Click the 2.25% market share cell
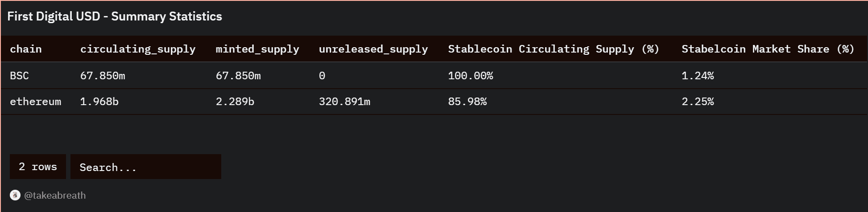This screenshot has width=868, height=212. 698,102
